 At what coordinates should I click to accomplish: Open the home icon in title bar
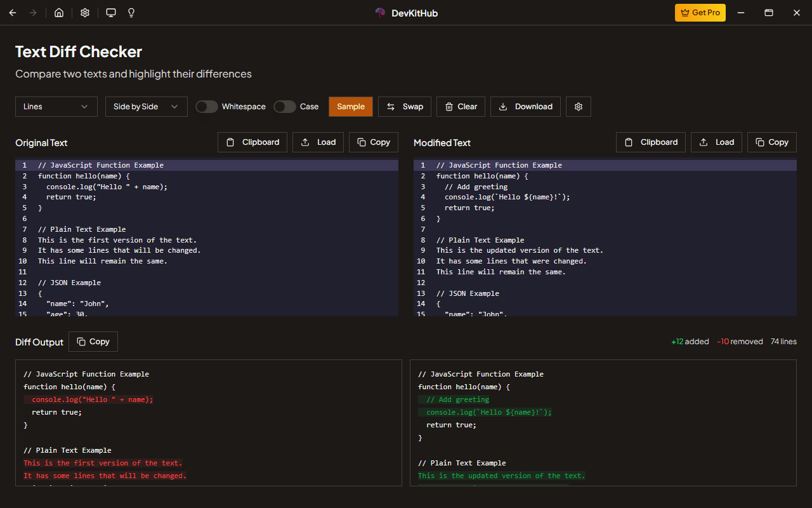tap(59, 13)
